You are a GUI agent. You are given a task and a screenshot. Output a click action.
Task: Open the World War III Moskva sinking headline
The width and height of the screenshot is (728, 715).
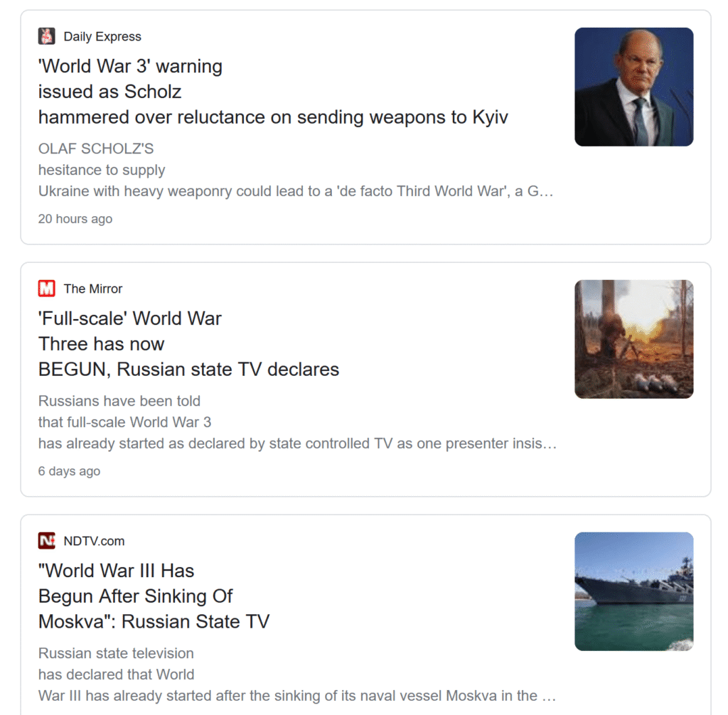tap(154, 596)
